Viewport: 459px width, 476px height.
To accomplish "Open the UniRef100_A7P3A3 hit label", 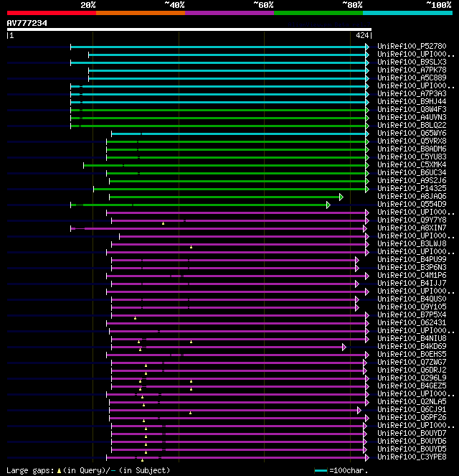I will (x=412, y=93).
